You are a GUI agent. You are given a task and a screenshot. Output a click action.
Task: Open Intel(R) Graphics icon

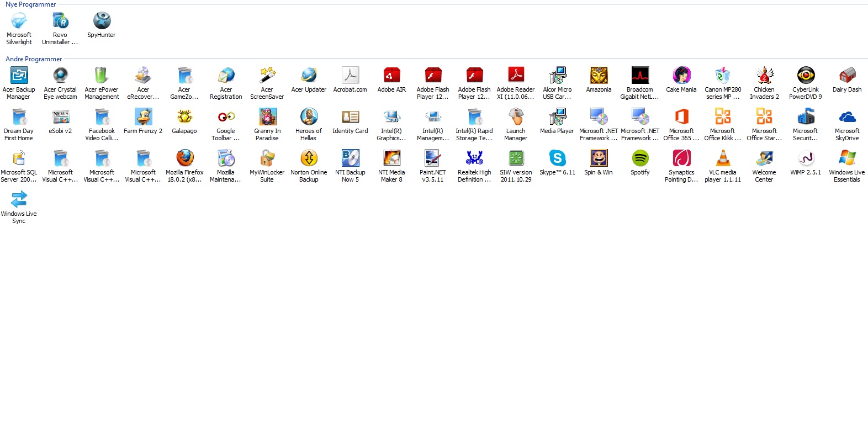click(x=391, y=116)
